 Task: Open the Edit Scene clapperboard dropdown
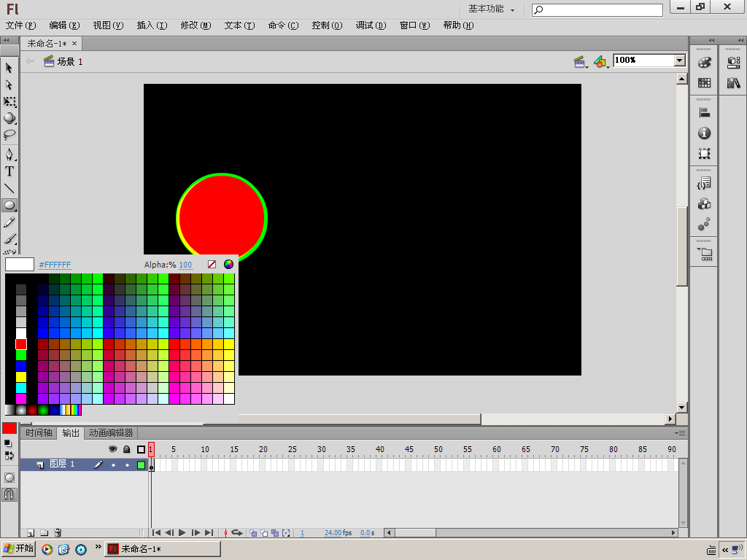click(581, 62)
